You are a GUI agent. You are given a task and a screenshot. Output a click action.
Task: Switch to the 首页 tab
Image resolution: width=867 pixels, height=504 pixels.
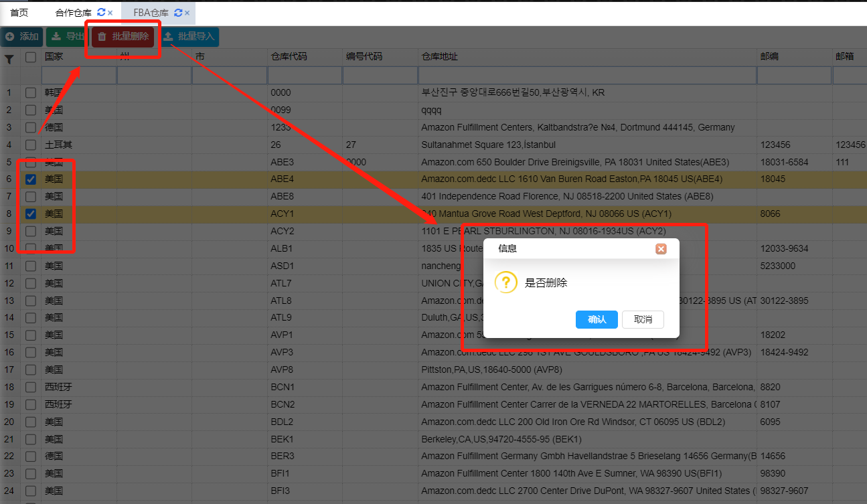coord(19,13)
